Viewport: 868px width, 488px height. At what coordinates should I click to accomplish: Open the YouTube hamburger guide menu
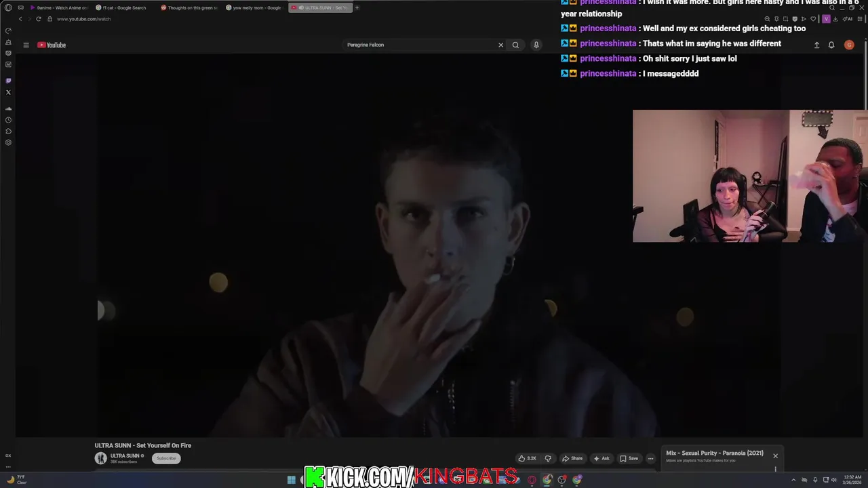coord(26,45)
